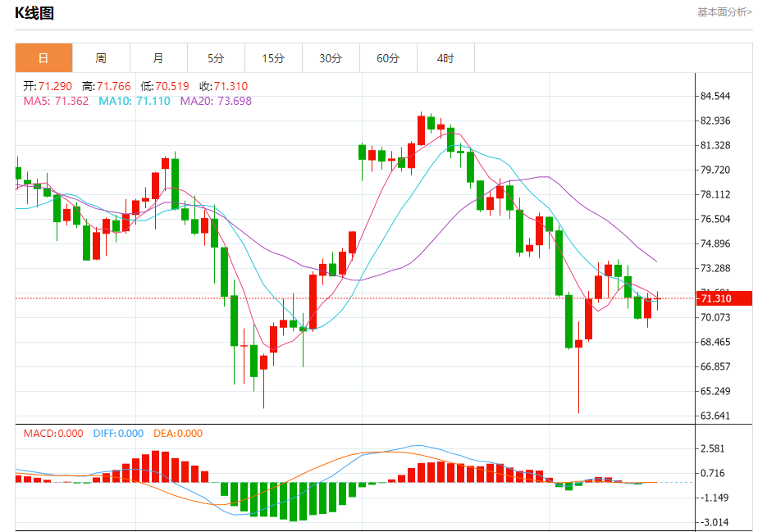
Task: Open the 4时 interval tab
Action: [x=445, y=58]
